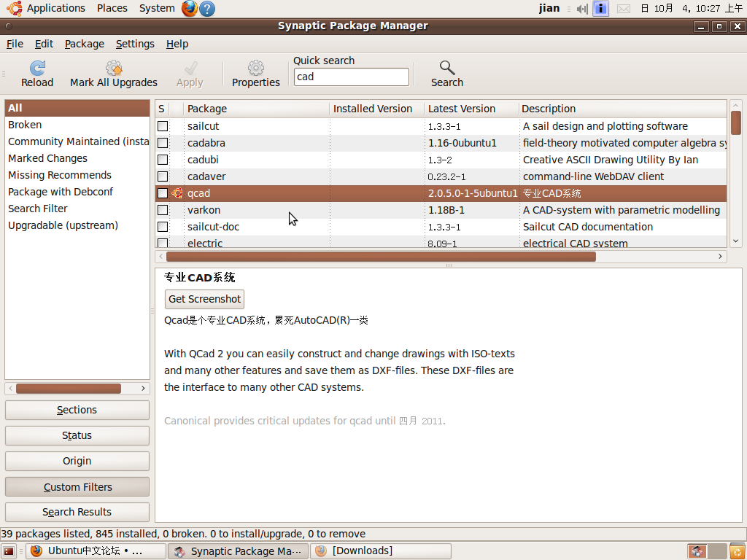Reload the package information
The width and height of the screenshot is (747, 560).
click(37, 74)
